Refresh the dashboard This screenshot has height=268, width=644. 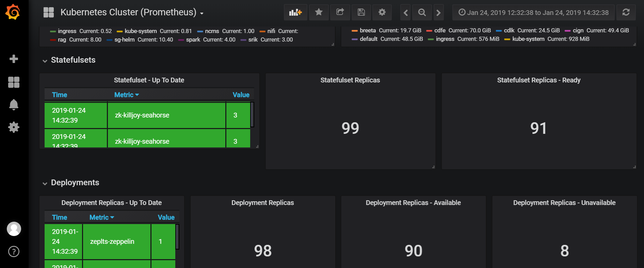click(626, 13)
